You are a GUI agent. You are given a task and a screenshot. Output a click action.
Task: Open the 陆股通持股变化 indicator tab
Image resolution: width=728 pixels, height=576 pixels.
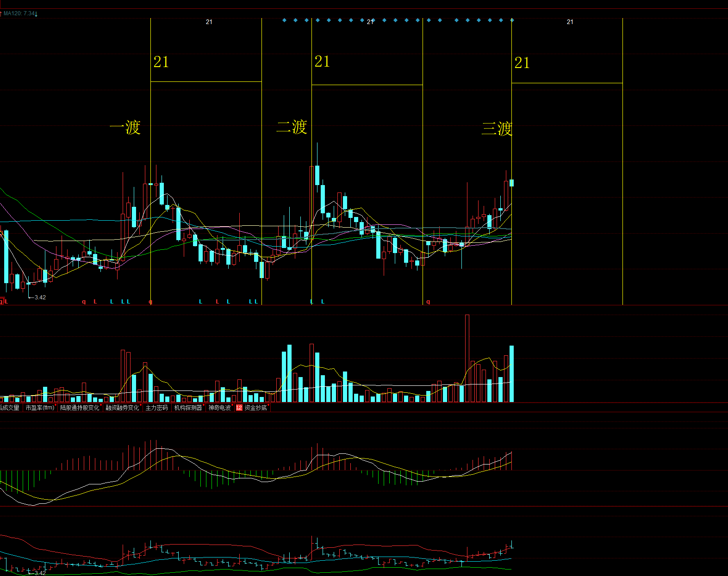[x=81, y=408]
